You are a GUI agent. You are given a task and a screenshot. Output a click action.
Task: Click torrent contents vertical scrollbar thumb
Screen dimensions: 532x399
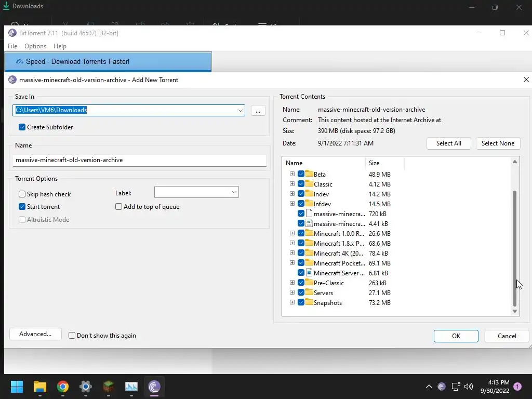(515, 248)
